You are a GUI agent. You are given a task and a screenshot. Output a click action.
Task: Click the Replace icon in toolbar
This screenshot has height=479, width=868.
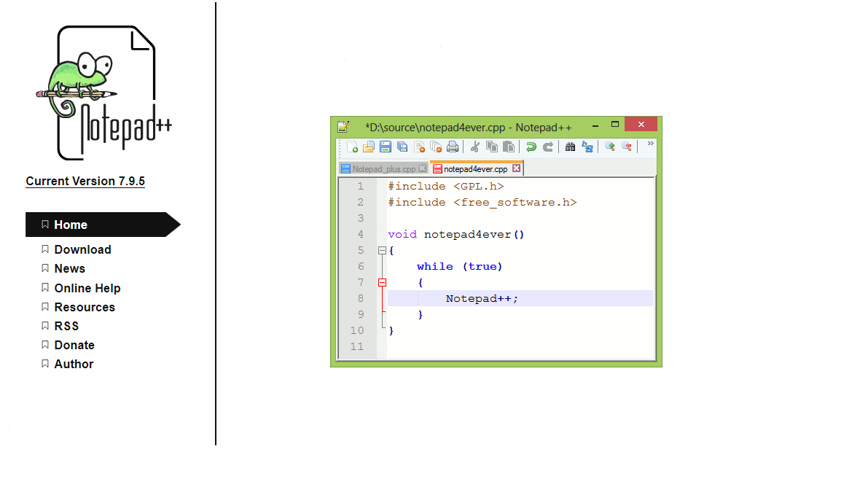coord(587,147)
